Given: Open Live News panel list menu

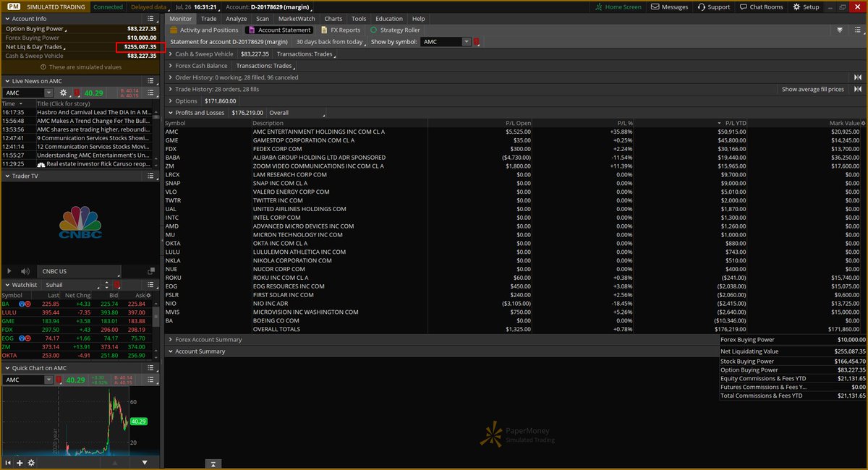Looking at the screenshot, I should coord(151,81).
